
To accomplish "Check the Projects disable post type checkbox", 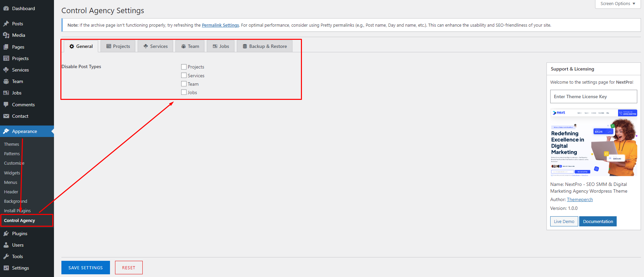I will click(x=184, y=67).
